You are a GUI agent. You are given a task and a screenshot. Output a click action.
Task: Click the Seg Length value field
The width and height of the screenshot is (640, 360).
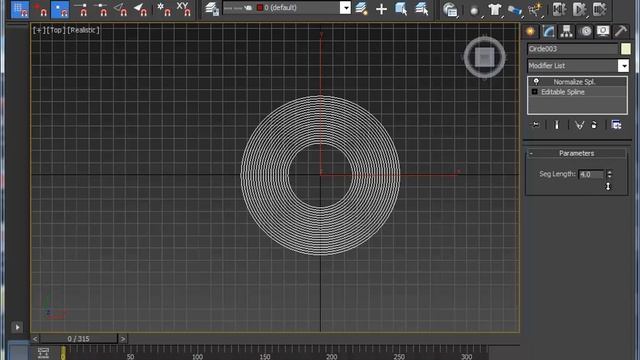[591, 174]
